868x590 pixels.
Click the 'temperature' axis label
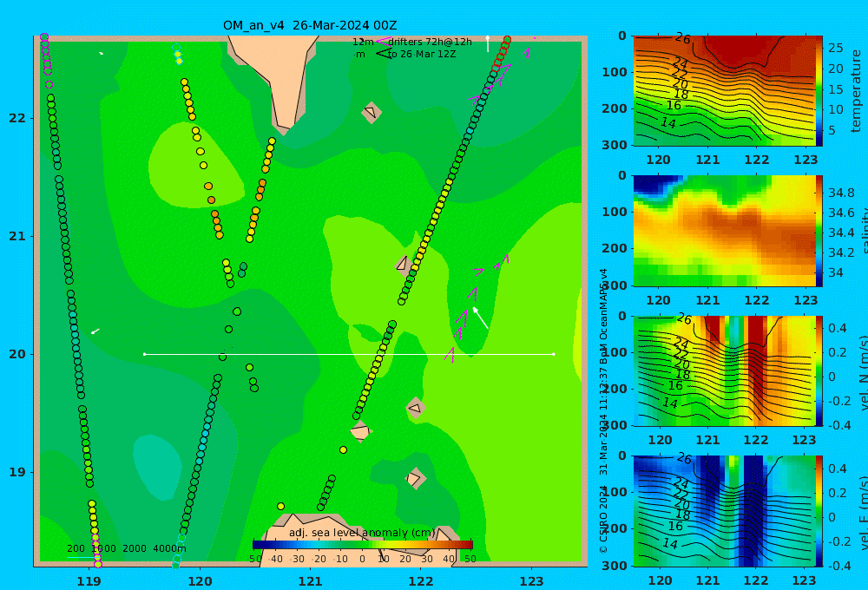pyautogui.click(x=856, y=91)
